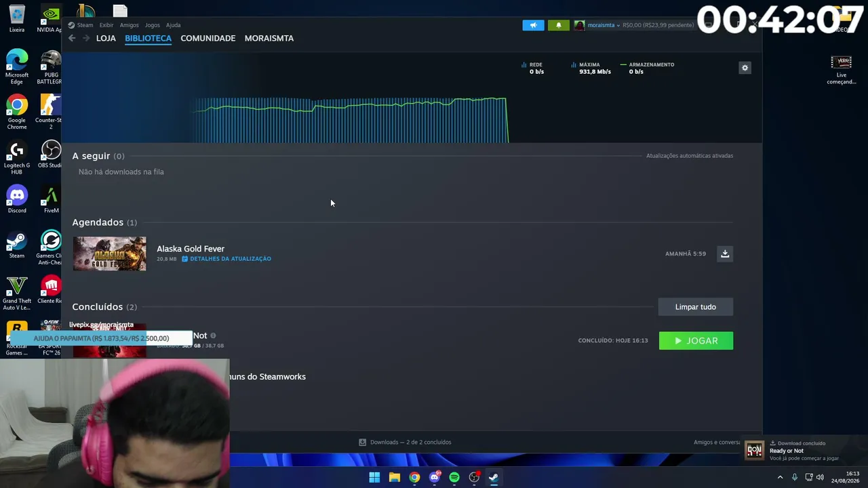Open DETALHES DA ATUALIZAÇÃO link
Screen dimensions: 868x488
coord(226,259)
